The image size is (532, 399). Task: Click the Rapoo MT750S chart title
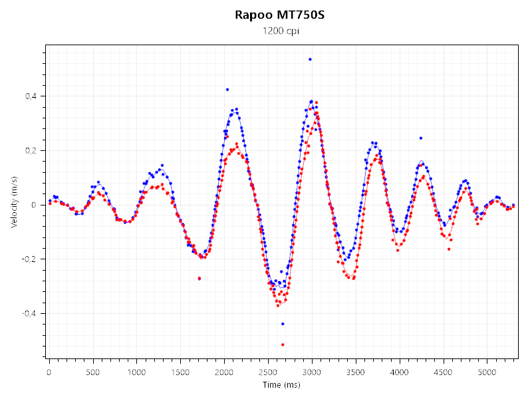pos(280,15)
